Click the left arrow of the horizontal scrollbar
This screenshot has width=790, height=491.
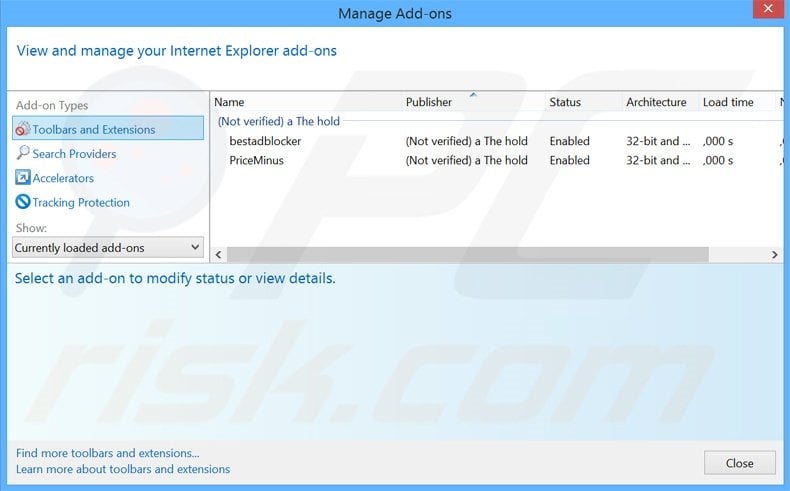pyautogui.click(x=218, y=255)
